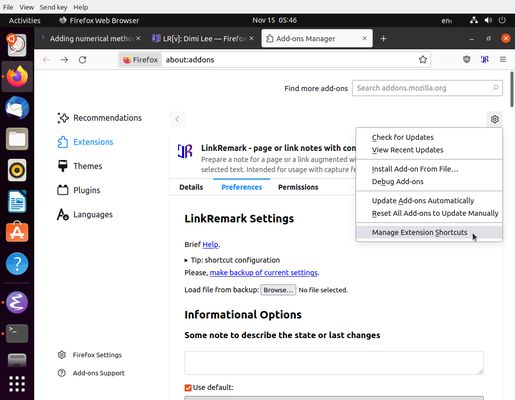Click the Brief Help link
The width and height of the screenshot is (515, 400).
click(x=210, y=244)
